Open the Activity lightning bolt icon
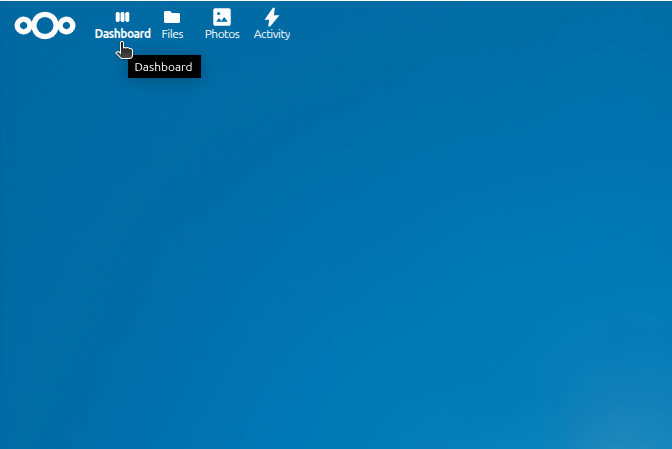672x449 pixels. (272, 17)
